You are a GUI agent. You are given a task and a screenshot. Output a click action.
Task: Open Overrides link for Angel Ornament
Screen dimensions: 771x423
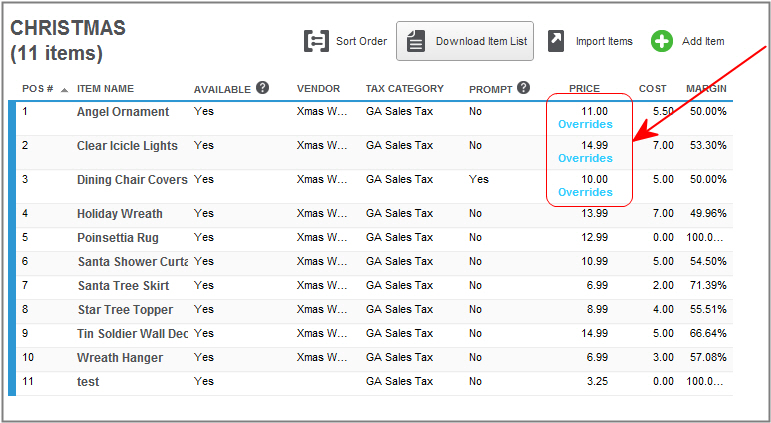click(x=585, y=124)
